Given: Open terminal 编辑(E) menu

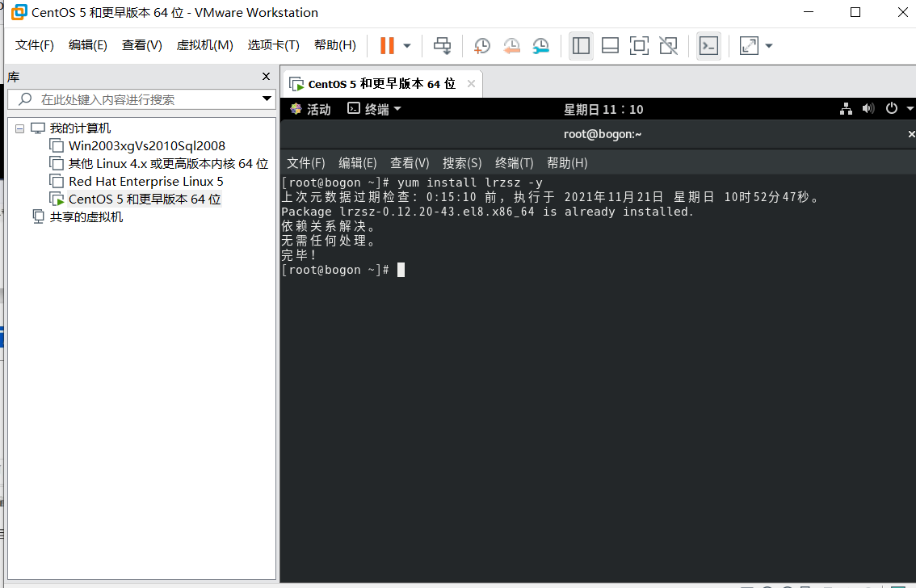Looking at the screenshot, I should (358, 163).
